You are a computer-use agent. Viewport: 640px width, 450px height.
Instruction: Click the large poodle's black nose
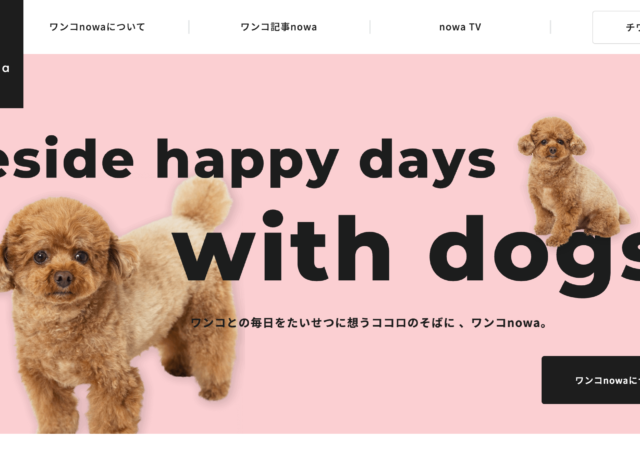coord(64,278)
